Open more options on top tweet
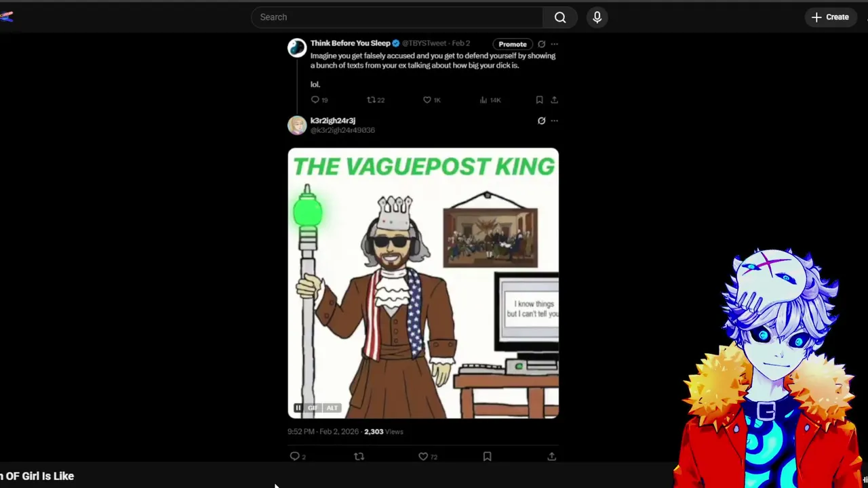The height and width of the screenshot is (488, 868). click(554, 44)
